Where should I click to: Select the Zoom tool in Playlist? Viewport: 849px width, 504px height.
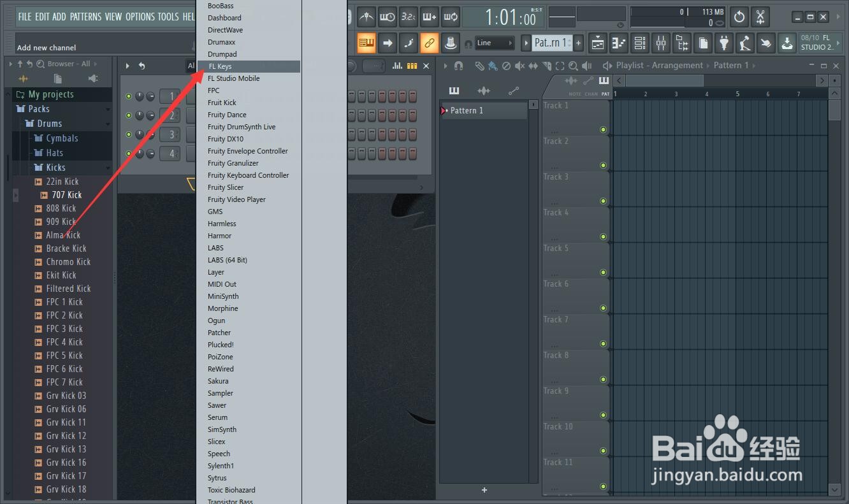click(573, 66)
